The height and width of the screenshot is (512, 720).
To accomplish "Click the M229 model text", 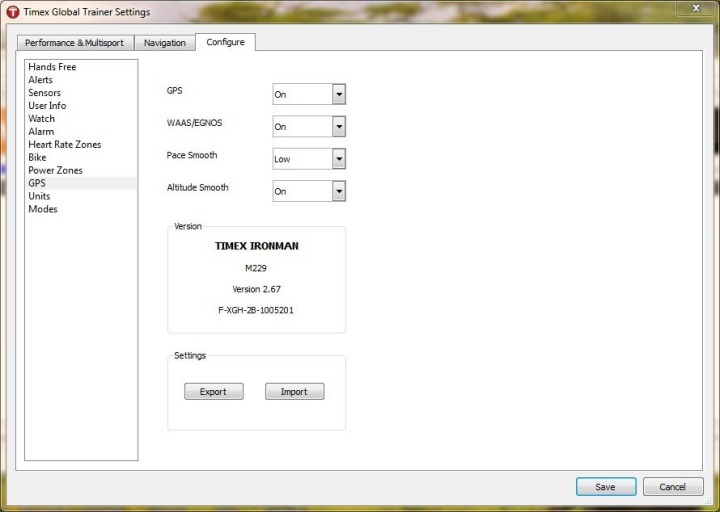I will (x=256, y=268).
